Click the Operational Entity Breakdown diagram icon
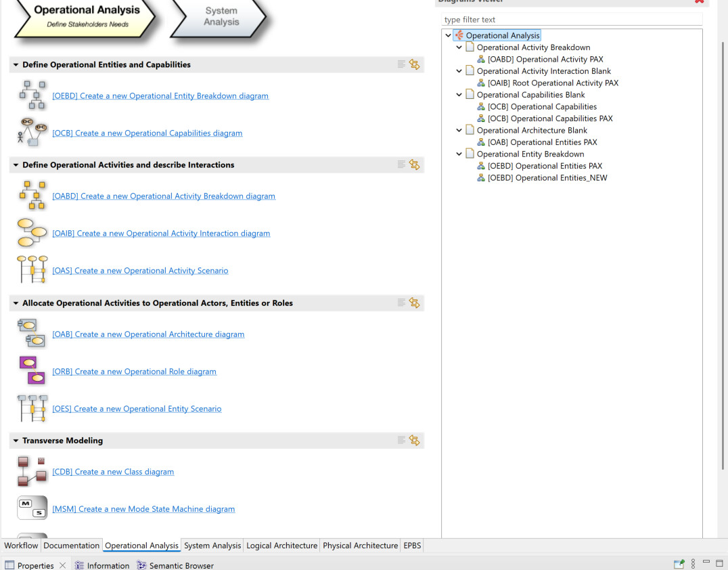 point(32,95)
